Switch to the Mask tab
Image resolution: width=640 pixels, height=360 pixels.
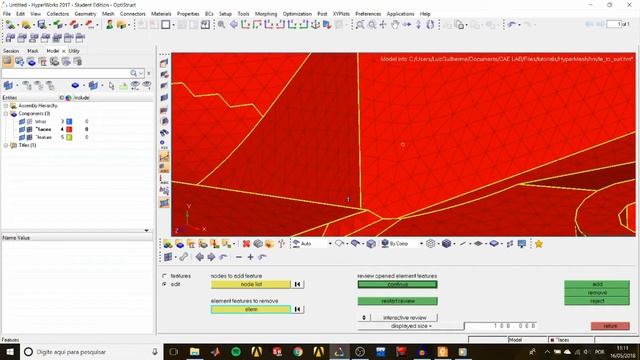33,51
